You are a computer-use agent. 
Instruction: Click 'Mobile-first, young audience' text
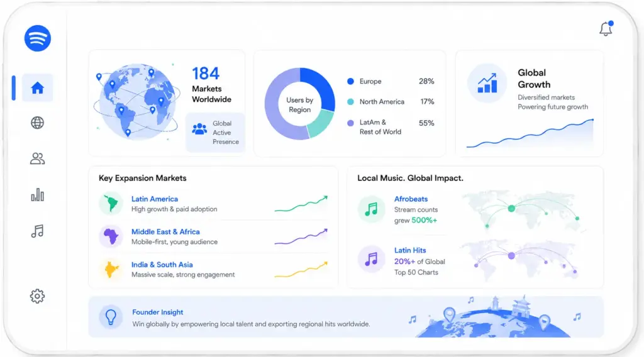(175, 242)
